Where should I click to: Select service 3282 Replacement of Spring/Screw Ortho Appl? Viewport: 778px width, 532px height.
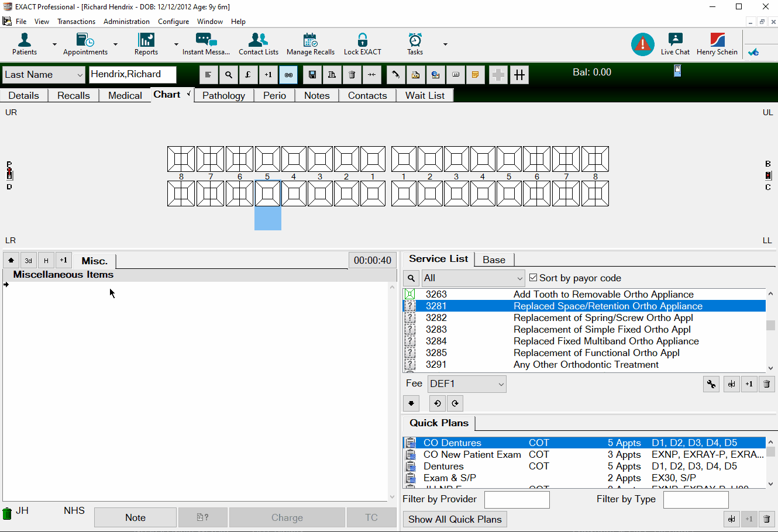(x=584, y=317)
